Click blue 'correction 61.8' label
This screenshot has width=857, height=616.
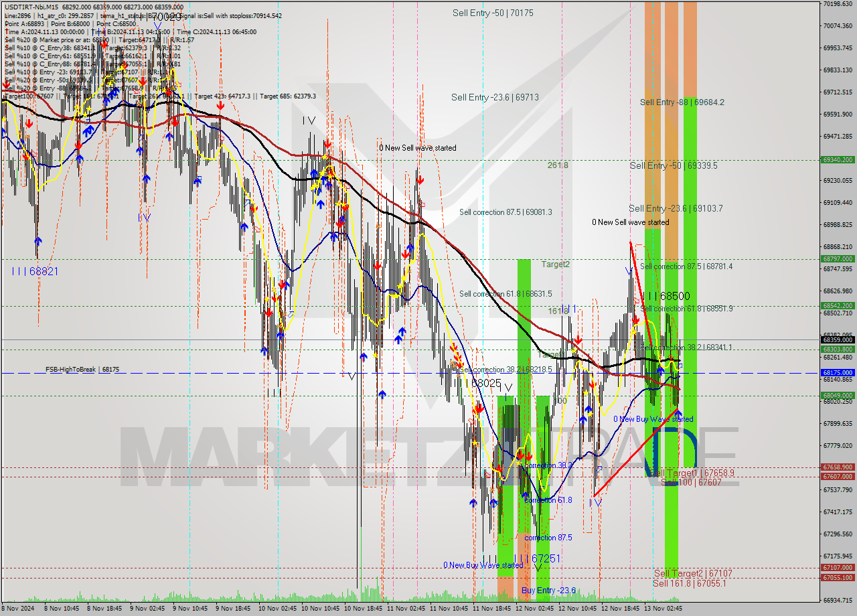pyautogui.click(x=548, y=500)
